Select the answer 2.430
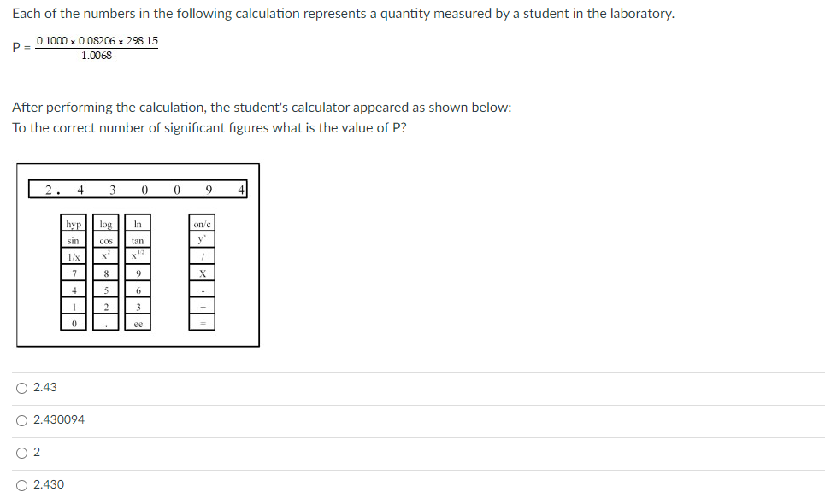Image resolution: width=825 pixels, height=504 pixels. [x=21, y=484]
